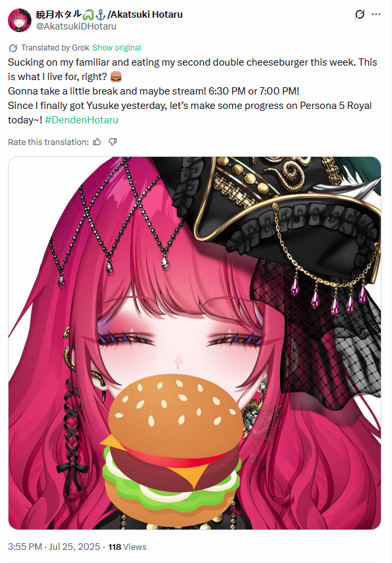Screen dimensions: 392x563
Task: Click the 'Rate this translation:' label
Action: 48,142
